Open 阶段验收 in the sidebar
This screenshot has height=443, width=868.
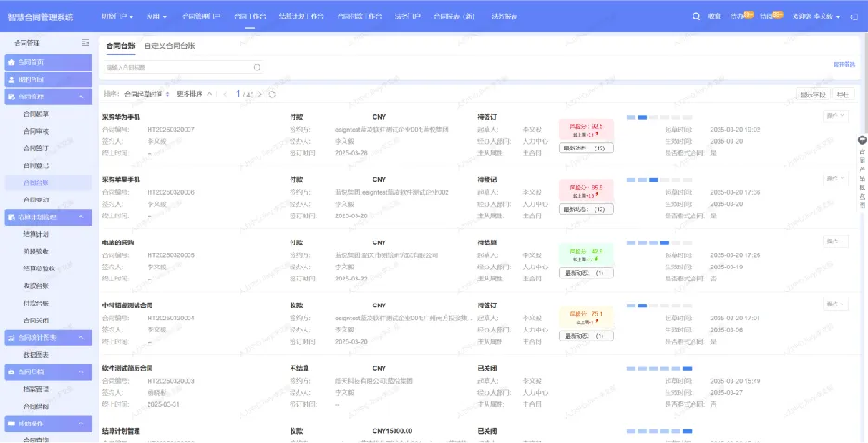pos(36,252)
